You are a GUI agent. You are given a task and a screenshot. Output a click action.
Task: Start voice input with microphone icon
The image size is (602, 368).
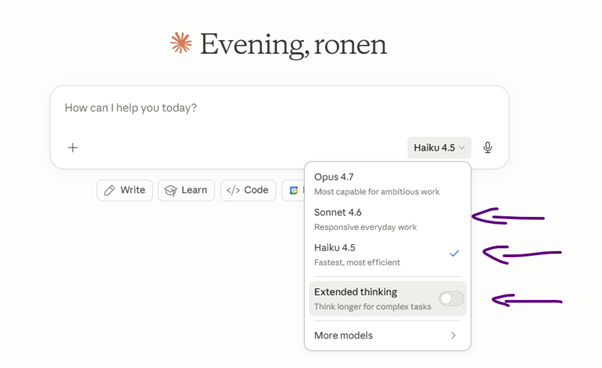488,148
